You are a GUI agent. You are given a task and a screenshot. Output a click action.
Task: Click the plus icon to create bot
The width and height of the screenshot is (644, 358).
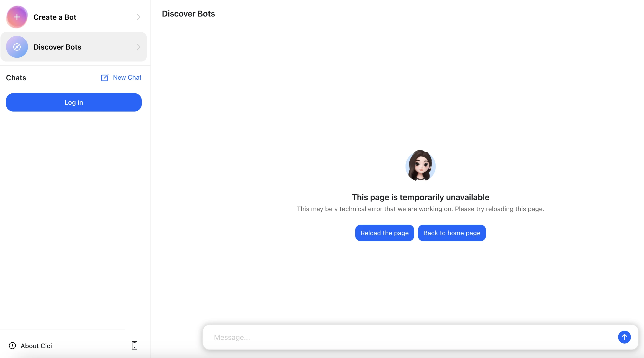(x=17, y=17)
